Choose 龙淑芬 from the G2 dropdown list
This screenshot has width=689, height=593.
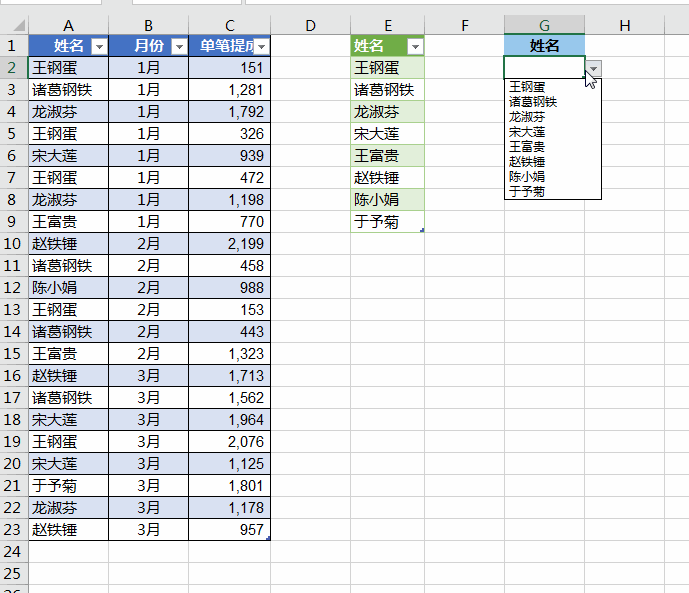[x=552, y=117]
